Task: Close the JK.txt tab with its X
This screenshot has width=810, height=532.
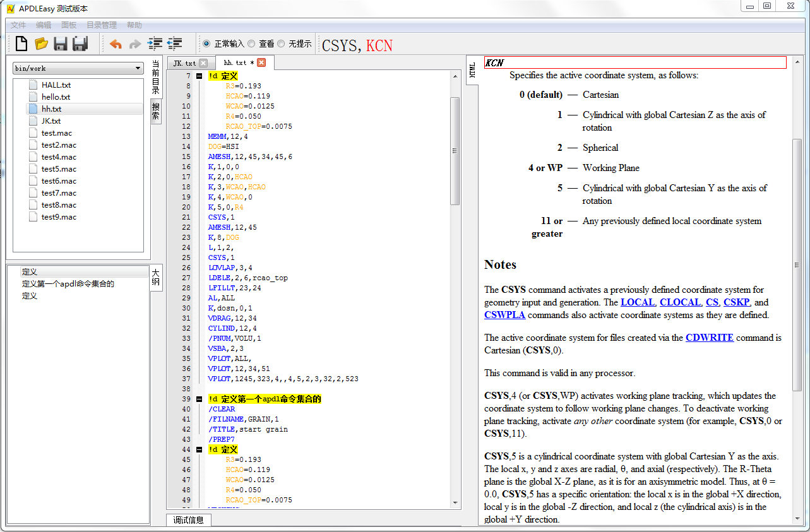Action: tap(203, 62)
